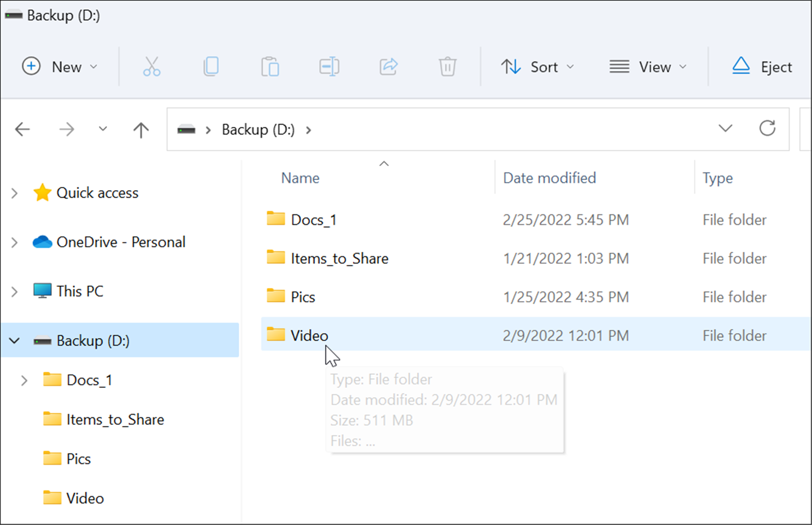This screenshot has width=812, height=525.
Task: Select Quick access in the sidebar
Action: pyautogui.click(x=97, y=193)
